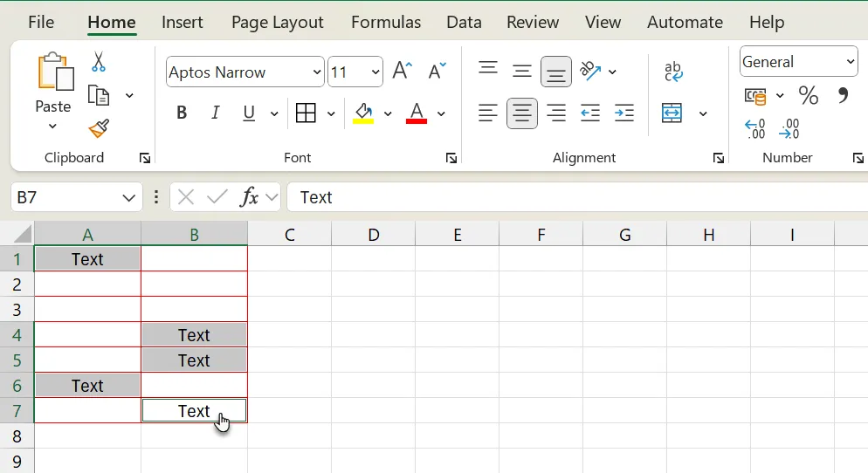This screenshot has height=473, width=868.
Task: Apply Percent Style format
Action: pyautogui.click(x=809, y=96)
